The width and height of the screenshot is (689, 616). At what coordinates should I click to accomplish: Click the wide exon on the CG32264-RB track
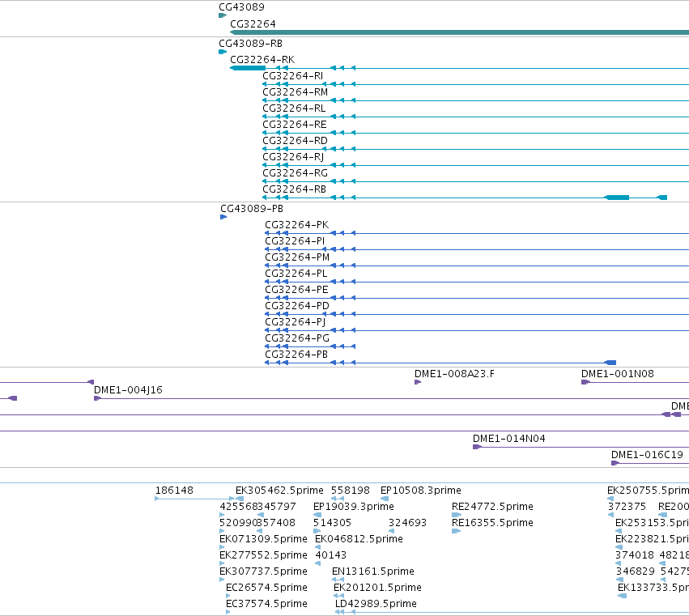click(x=617, y=198)
